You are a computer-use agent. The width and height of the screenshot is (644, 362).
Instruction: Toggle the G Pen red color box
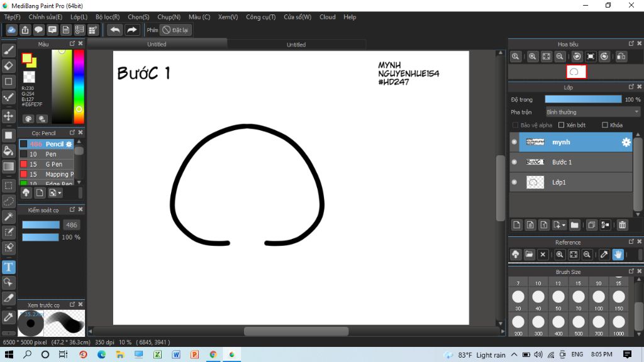pyautogui.click(x=24, y=164)
